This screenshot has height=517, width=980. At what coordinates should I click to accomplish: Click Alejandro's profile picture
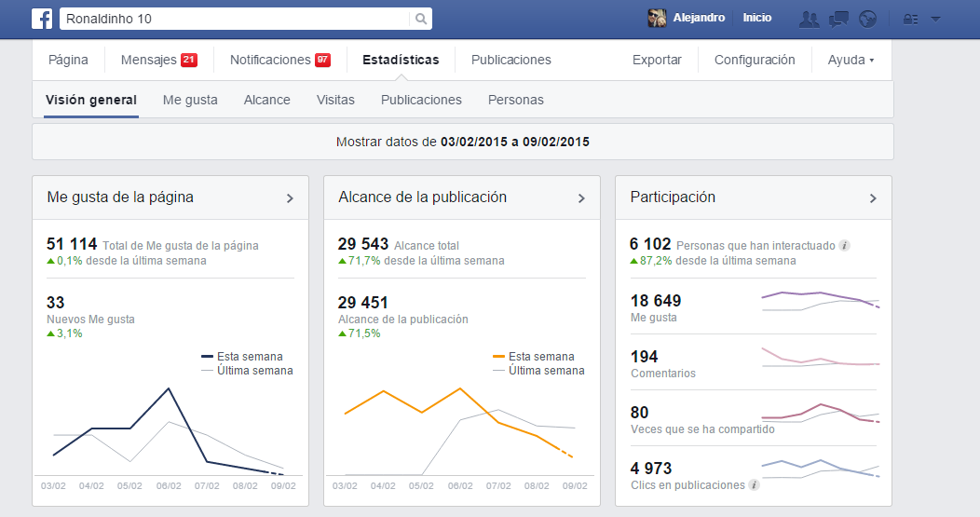[657, 18]
